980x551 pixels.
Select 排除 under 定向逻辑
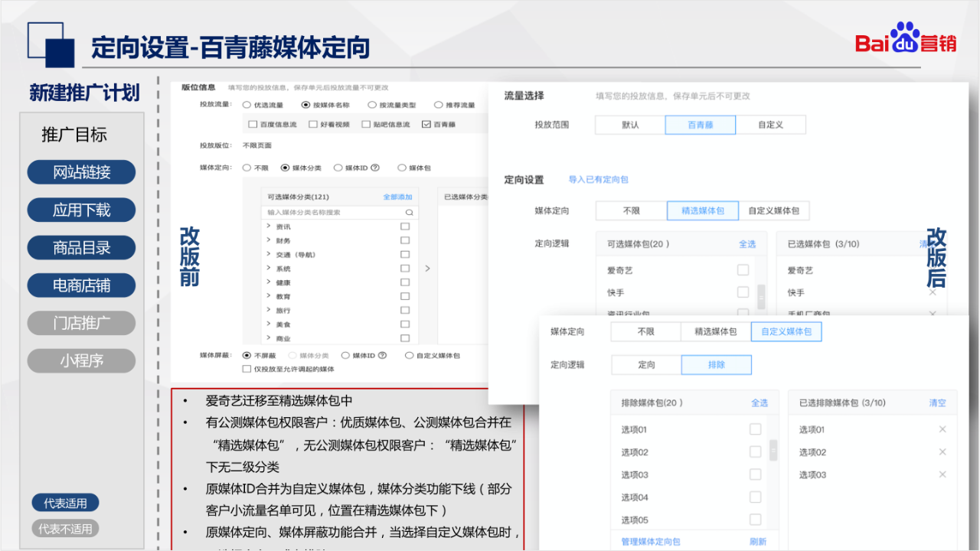pos(717,365)
